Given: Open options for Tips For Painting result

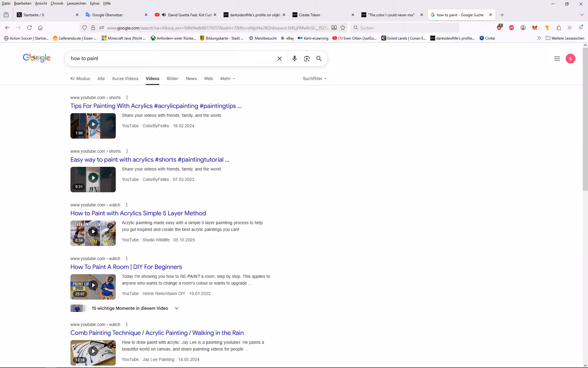Looking at the screenshot, I should 127,98.
